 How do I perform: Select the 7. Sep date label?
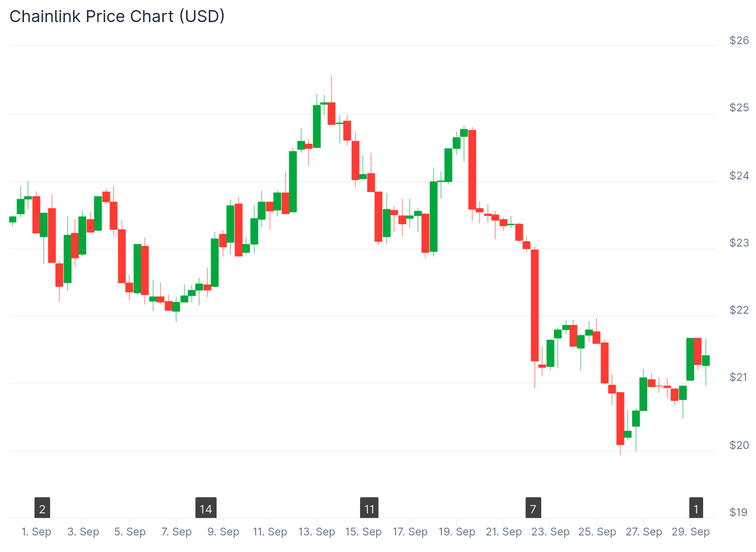click(177, 532)
